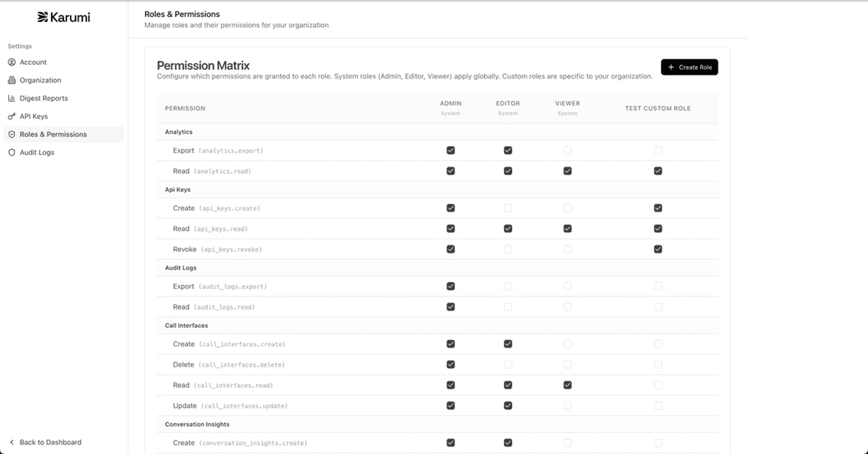Click the Back to Dashboard chevron icon
The image size is (868, 454).
11,442
